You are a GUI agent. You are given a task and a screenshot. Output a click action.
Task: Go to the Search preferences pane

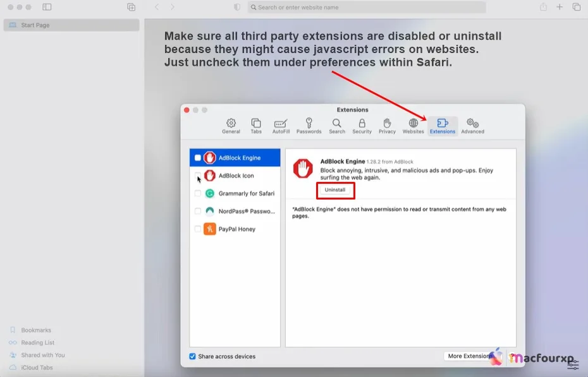337,126
